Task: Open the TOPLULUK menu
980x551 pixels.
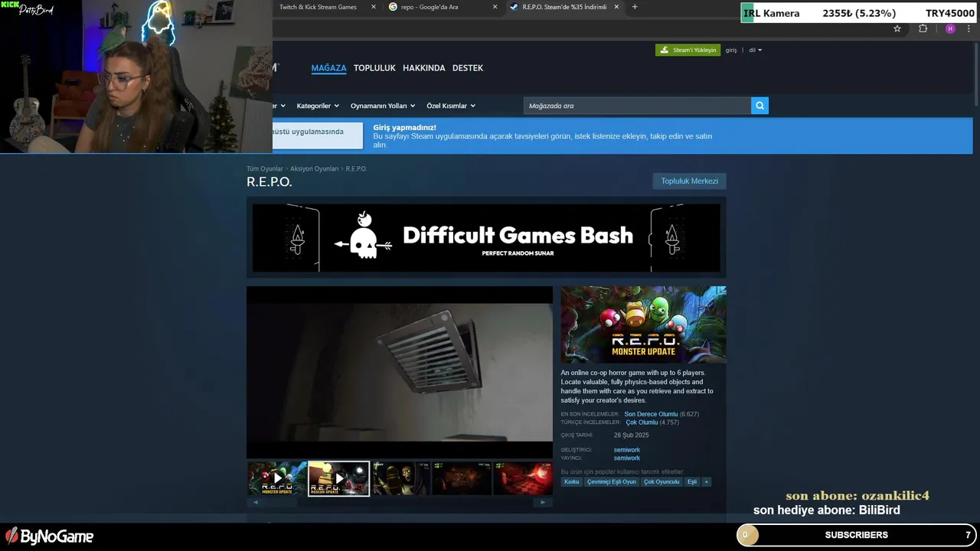Action: click(374, 68)
